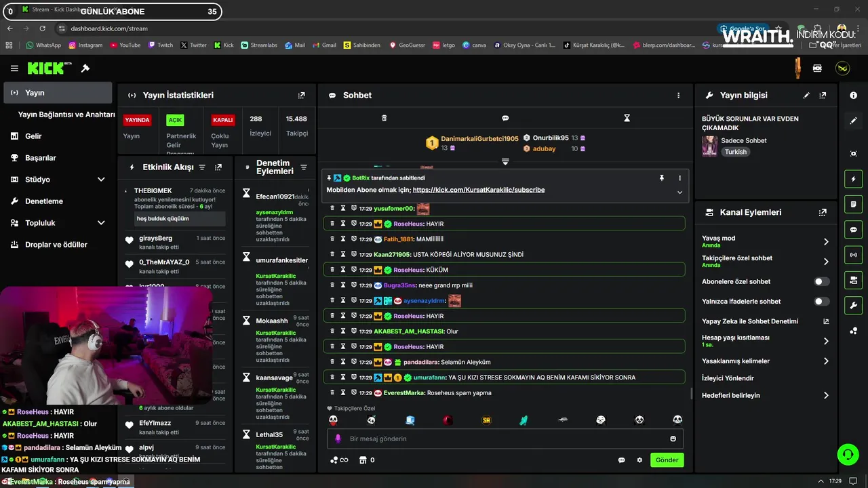Click the lightning bolt icon in the right sidebar
Screen dimensions: 868x488
853,179
